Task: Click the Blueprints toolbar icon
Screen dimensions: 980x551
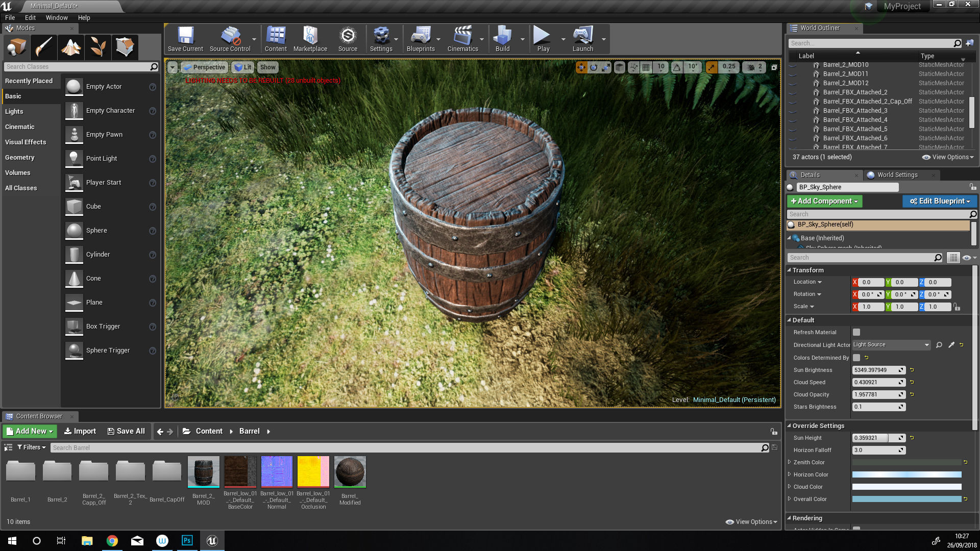Action: click(x=421, y=39)
